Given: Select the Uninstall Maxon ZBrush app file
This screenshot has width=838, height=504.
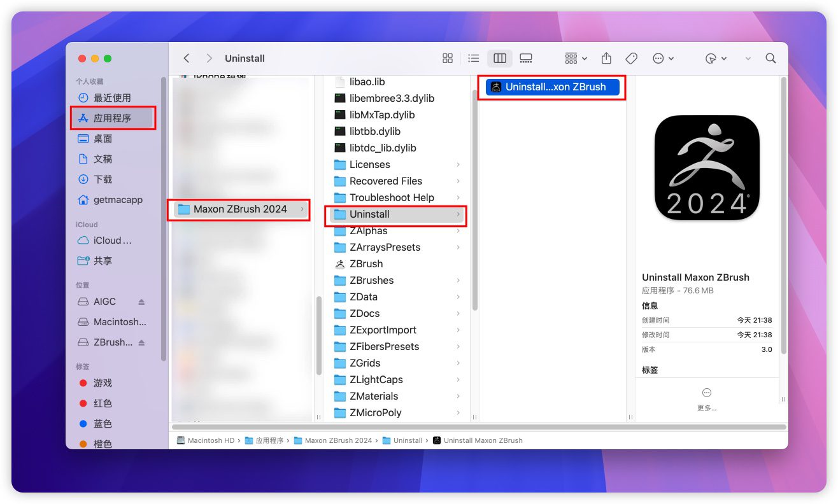Looking at the screenshot, I should 551,87.
